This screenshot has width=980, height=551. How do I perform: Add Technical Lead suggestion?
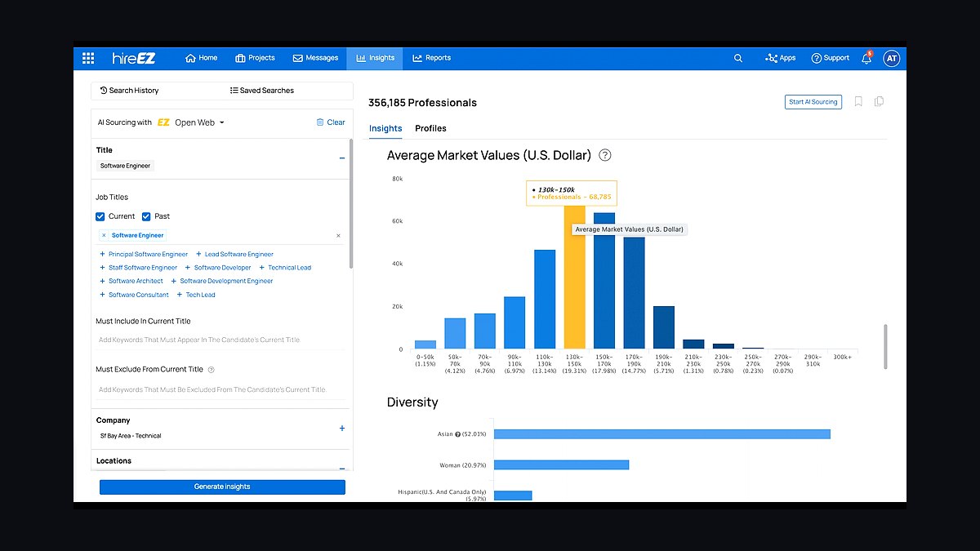(285, 268)
